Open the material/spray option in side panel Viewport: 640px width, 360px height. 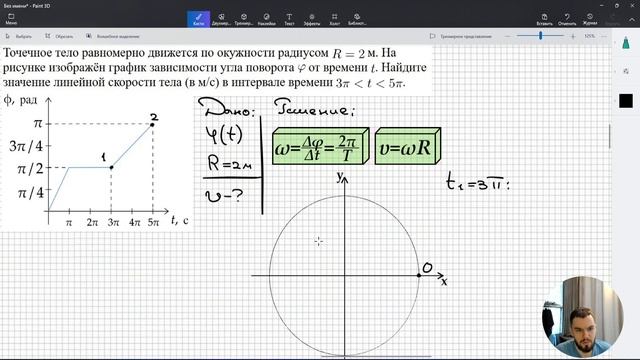coord(626,71)
